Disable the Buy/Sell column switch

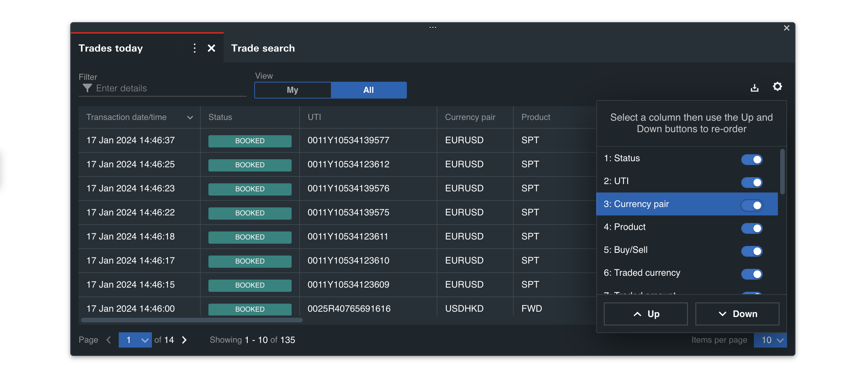coord(752,251)
